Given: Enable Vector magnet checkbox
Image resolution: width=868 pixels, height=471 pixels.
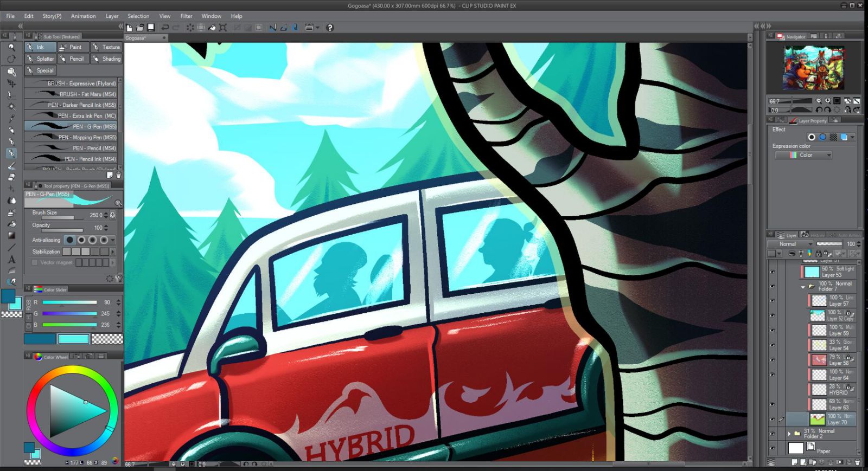Looking at the screenshot, I should (x=35, y=262).
